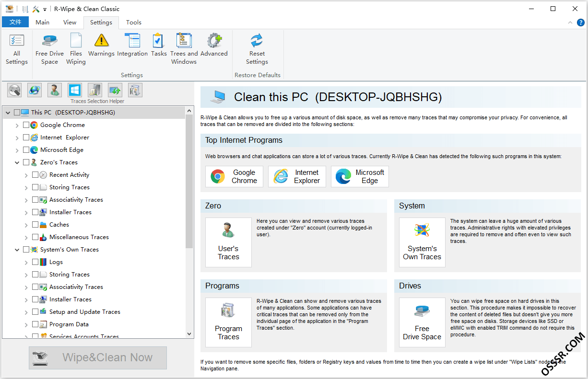Viewport: 588px width, 379px height.
Task: Open the Free Drive Space section
Action: pos(422,322)
